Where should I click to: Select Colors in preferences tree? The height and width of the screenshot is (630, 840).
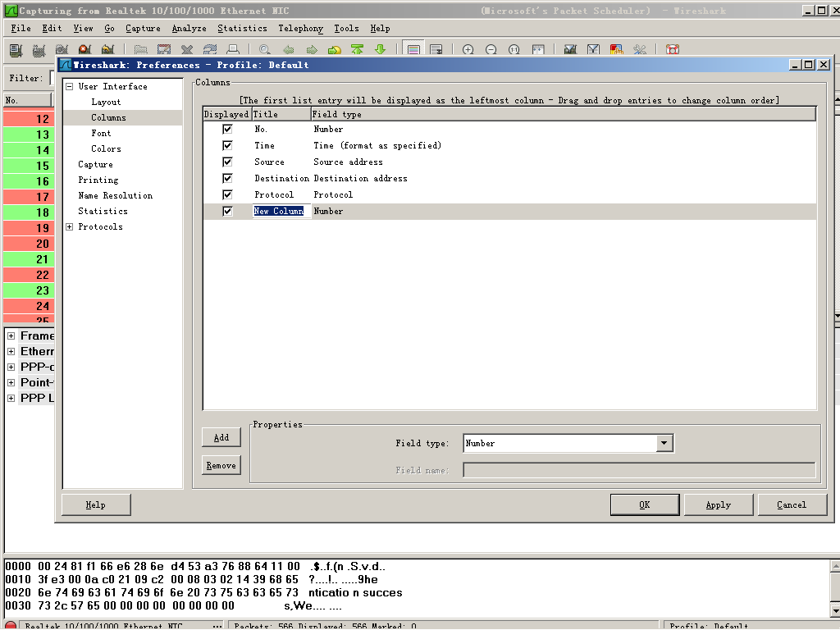coord(106,148)
